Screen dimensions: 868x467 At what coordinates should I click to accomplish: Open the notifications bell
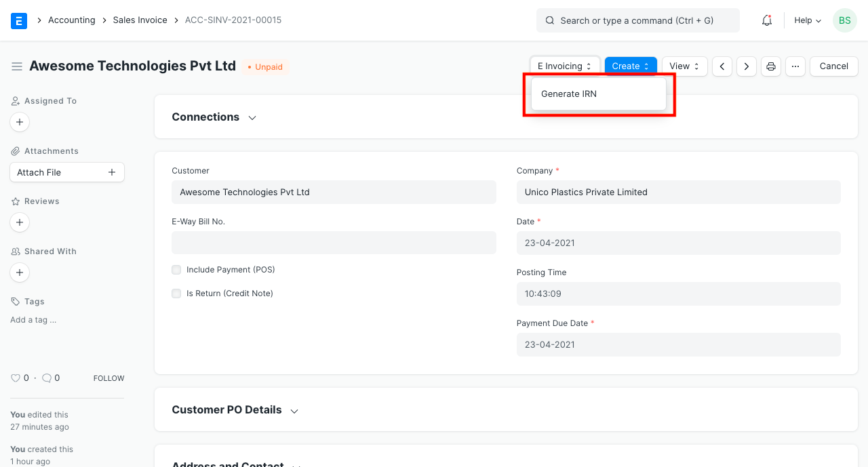pos(766,20)
